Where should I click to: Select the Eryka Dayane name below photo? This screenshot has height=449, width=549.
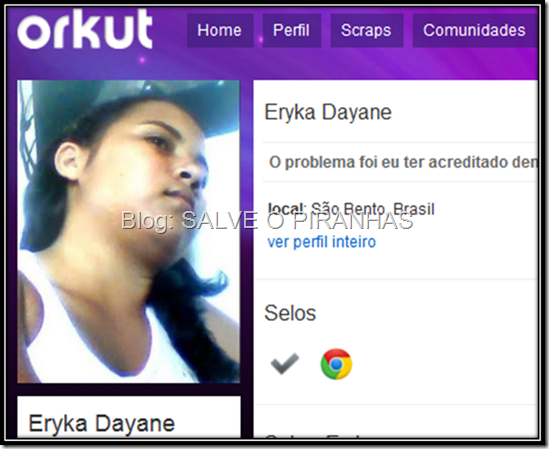tap(102, 424)
